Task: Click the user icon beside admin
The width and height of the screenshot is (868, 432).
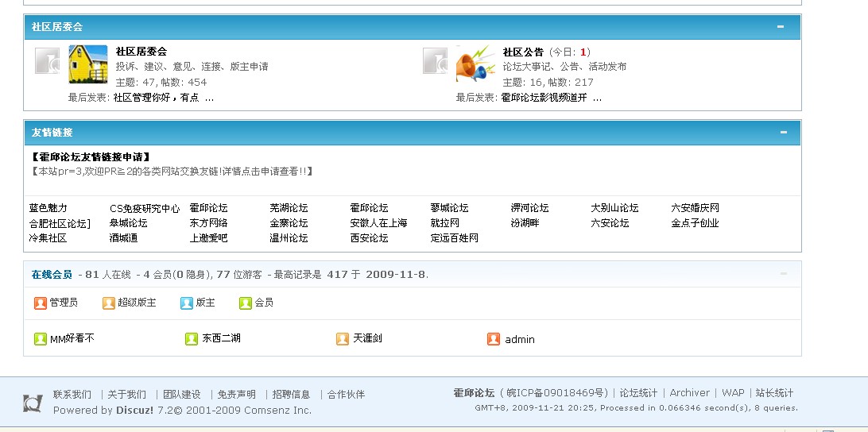Action: pos(494,338)
